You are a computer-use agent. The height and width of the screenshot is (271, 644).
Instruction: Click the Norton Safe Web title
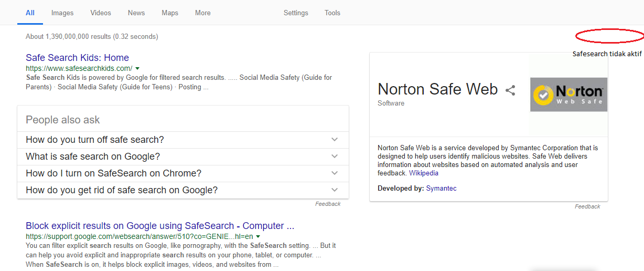point(437,89)
